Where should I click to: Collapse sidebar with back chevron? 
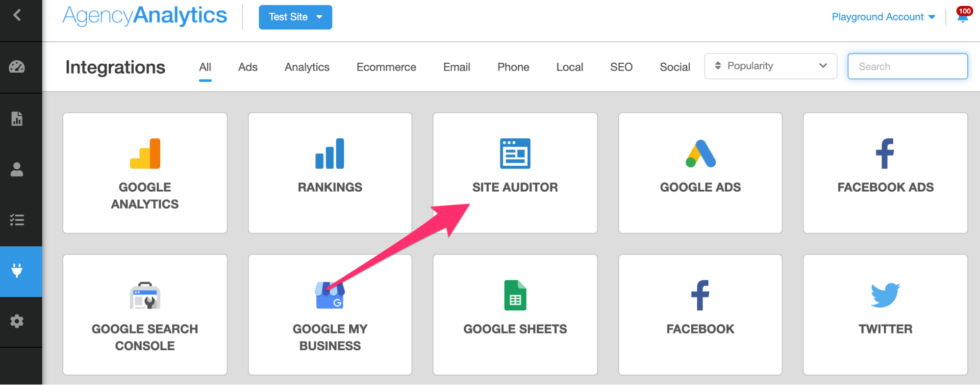click(x=17, y=15)
